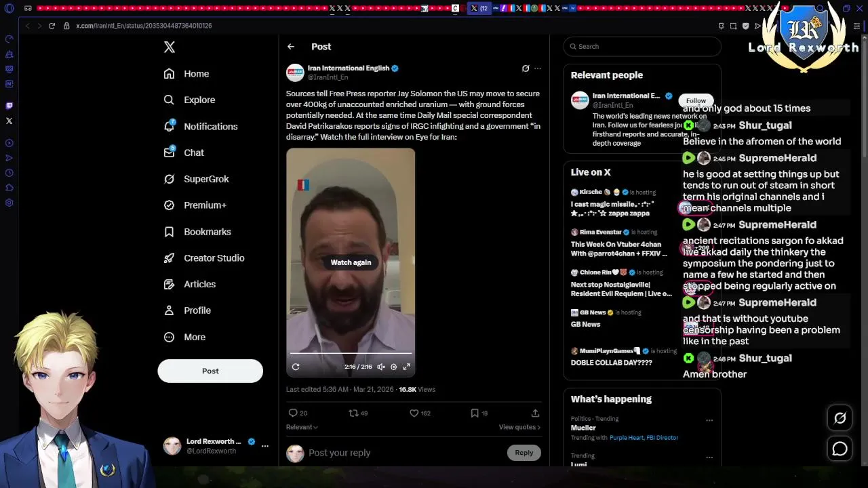Image resolution: width=868 pixels, height=488 pixels.
Task: Open the post's three-dot more menu
Action: (x=538, y=68)
